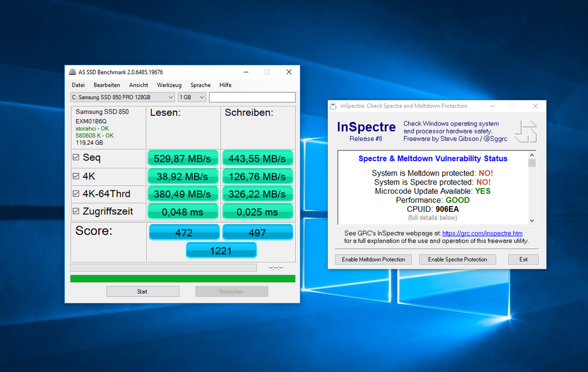588x372 pixels.
Task: Click the empty text field beside 1 GB
Action: (252, 98)
